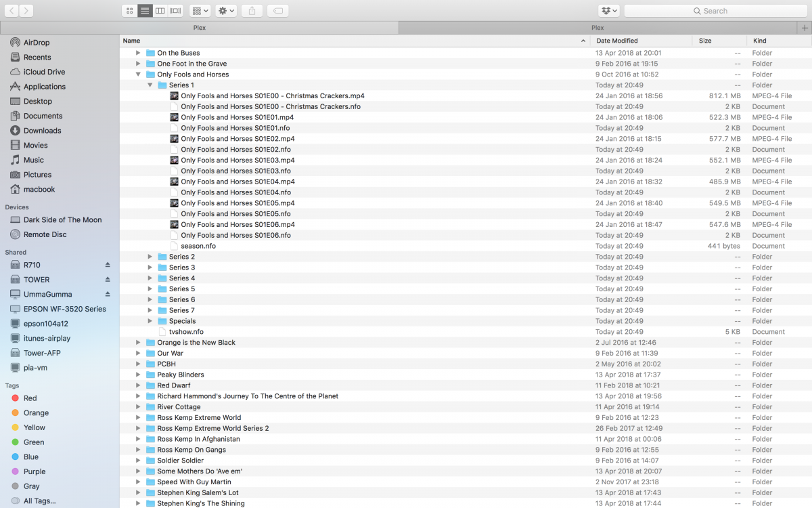Open Desktop in the sidebar
Screen dimensions: 812x508
pyautogui.click(x=38, y=102)
